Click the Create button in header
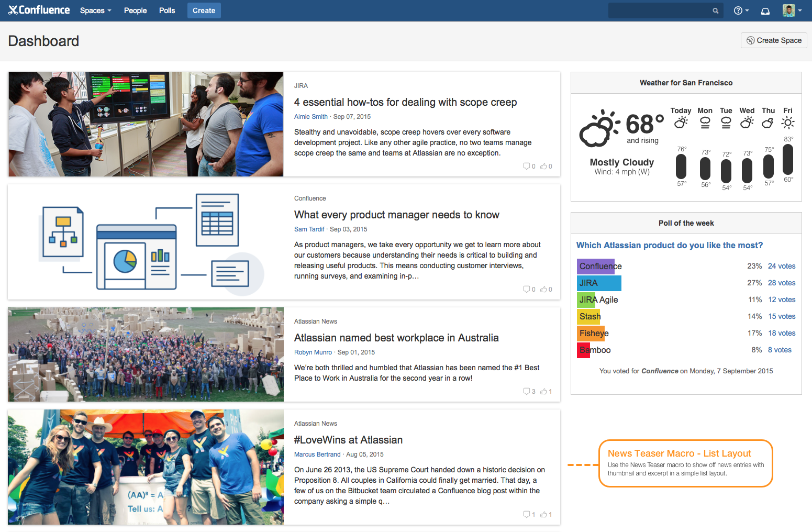This screenshot has width=812, height=532. coord(204,10)
